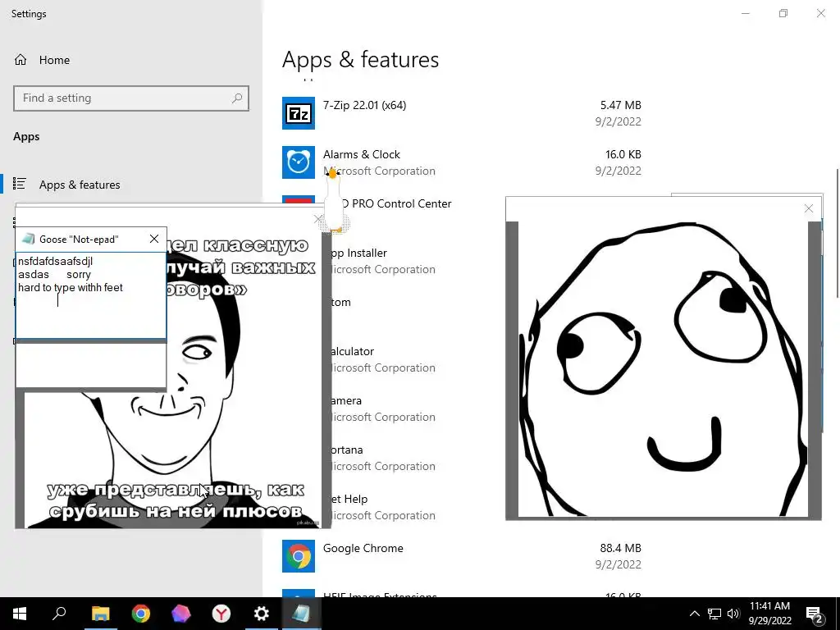
Task: Click the Find a setting search box
Action: tap(131, 98)
